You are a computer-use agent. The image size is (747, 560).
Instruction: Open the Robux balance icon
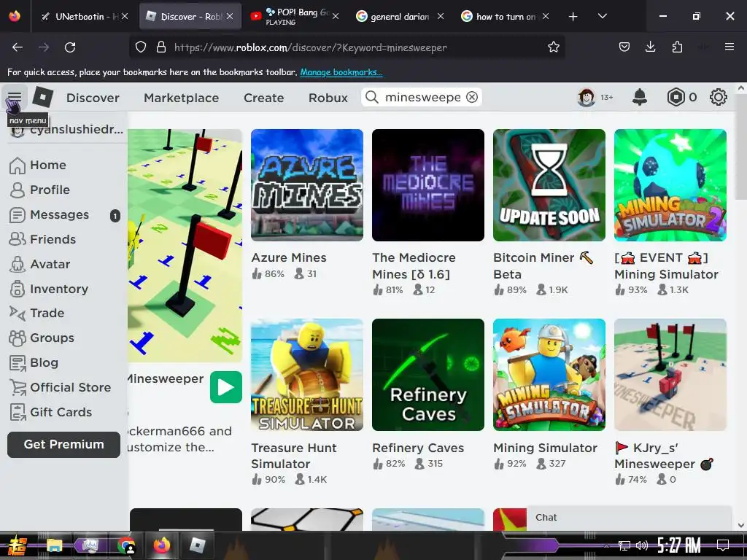pos(676,97)
